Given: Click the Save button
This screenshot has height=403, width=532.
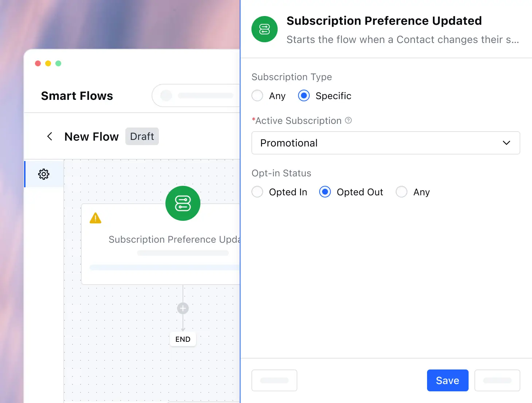Looking at the screenshot, I should tap(448, 380).
